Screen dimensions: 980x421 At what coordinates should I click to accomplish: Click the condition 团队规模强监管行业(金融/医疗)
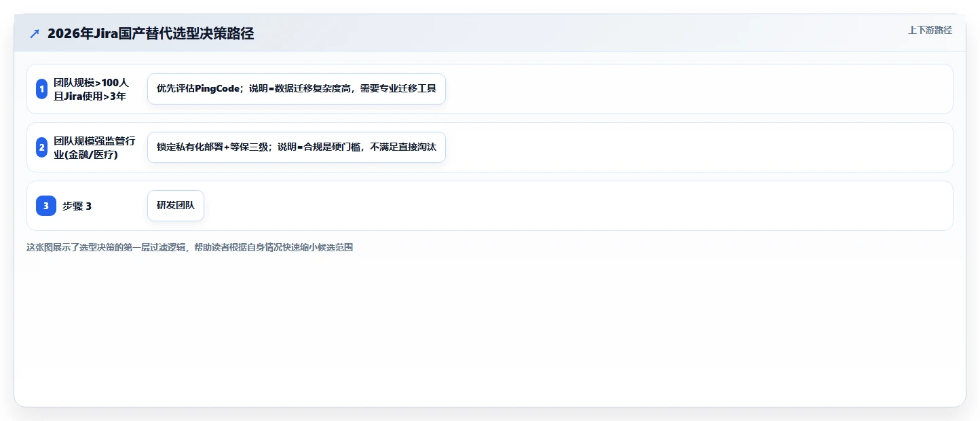pos(95,147)
